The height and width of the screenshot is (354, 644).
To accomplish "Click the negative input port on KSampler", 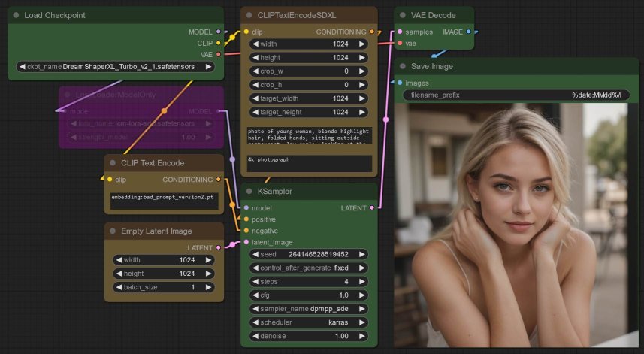I will [x=246, y=231].
